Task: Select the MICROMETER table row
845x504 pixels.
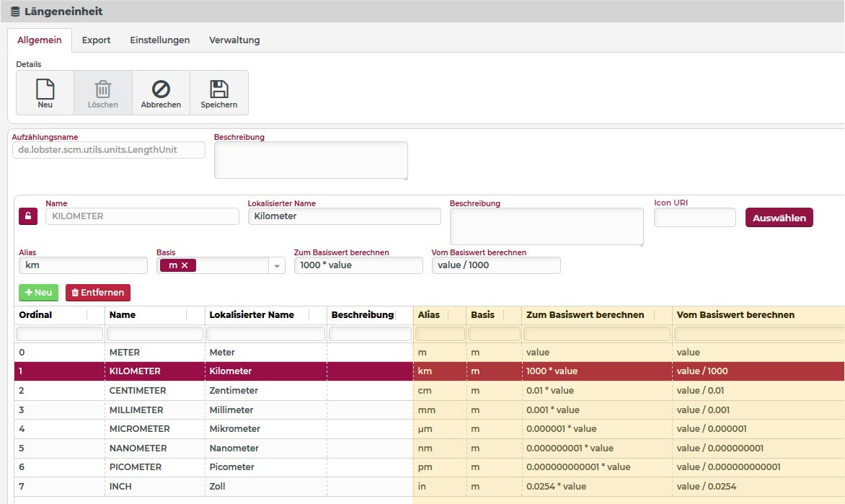Action: pyautogui.click(x=429, y=428)
